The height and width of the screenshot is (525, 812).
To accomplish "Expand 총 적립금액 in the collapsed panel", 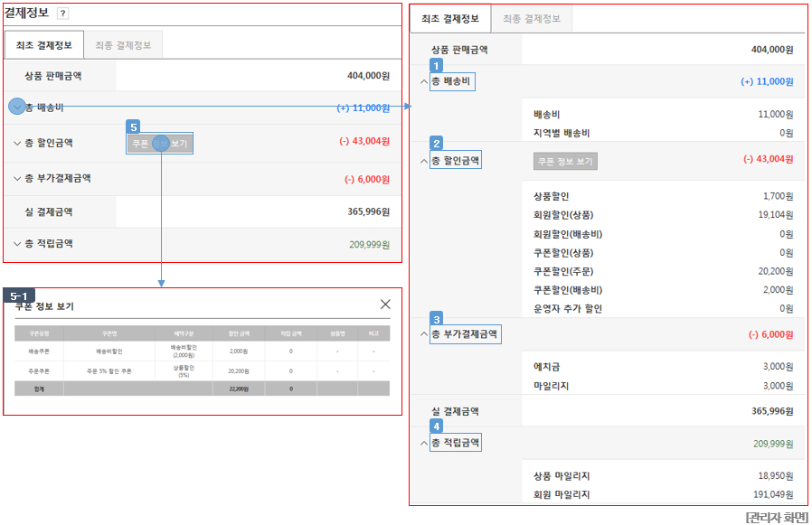I will coord(17,244).
